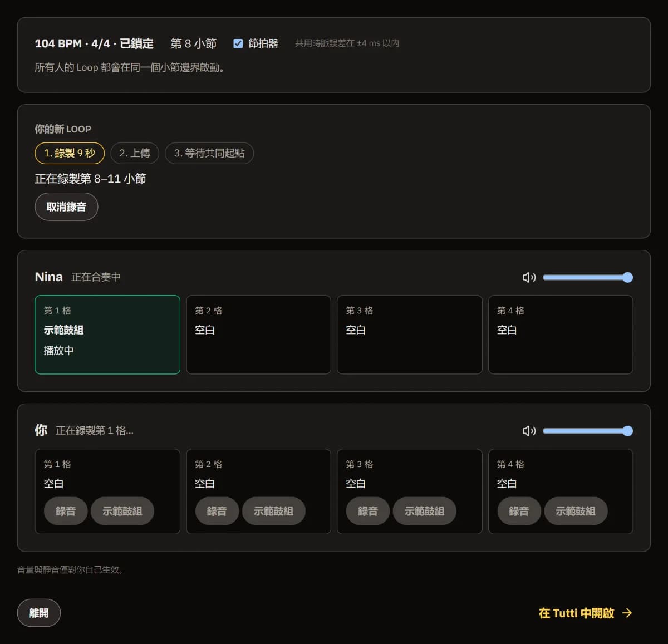668x644 pixels.
Task: Select step 1. 錄製 9 秒
Action: tap(70, 153)
